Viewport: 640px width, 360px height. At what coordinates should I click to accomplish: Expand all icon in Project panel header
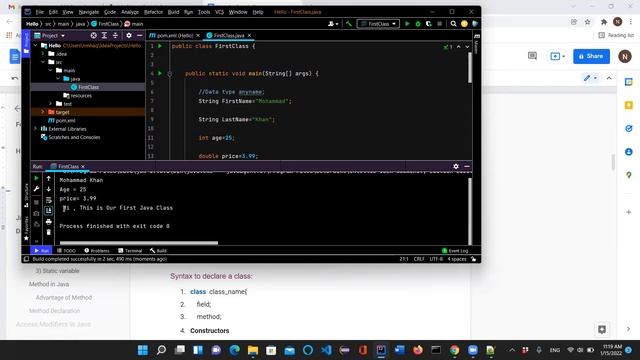point(104,36)
